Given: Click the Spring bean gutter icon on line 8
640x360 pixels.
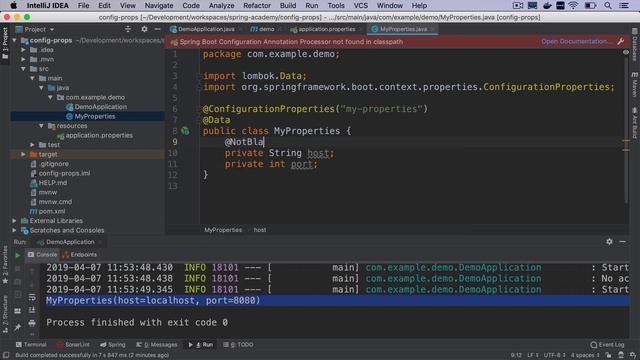Looking at the screenshot, I should (x=185, y=131).
